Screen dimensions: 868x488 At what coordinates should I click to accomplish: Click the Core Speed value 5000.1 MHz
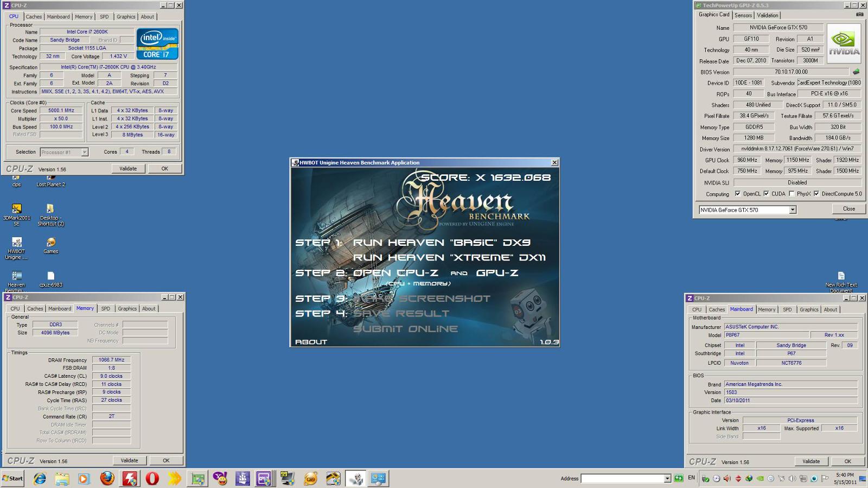click(61, 111)
